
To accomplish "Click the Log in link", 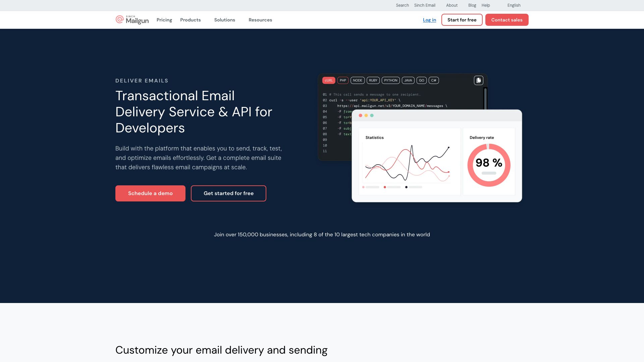I will (429, 20).
